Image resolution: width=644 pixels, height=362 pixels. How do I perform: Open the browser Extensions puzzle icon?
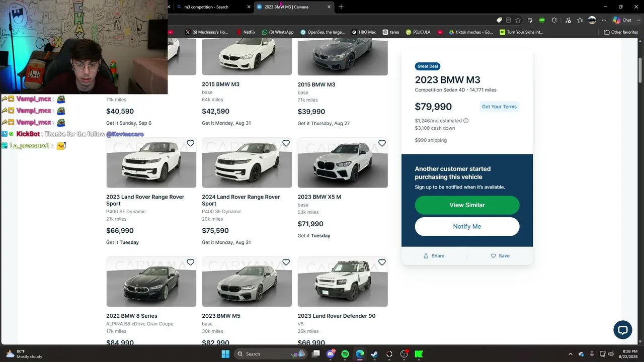coord(554,20)
